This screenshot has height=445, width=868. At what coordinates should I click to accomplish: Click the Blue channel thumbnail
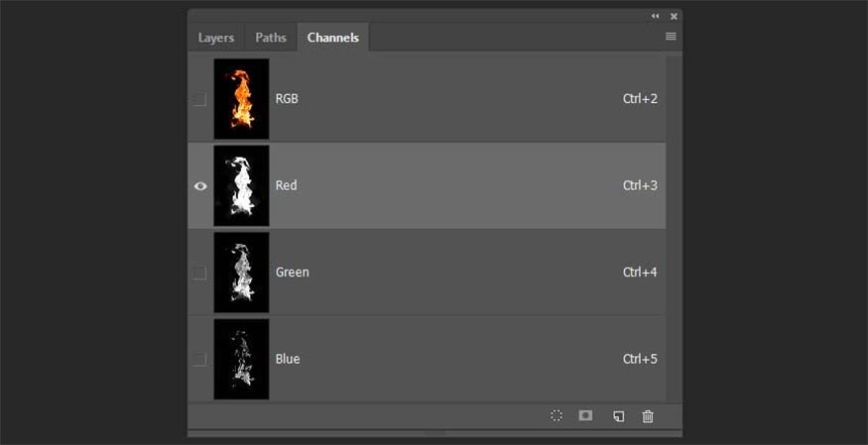pos(241,359)
